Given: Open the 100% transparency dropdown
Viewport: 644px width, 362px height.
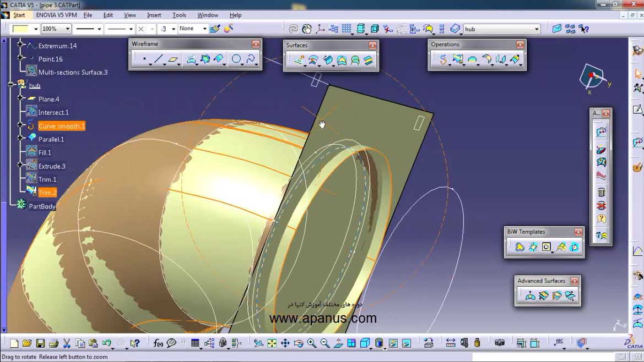Looking at the screenshot, I should (x=68, y=29).
